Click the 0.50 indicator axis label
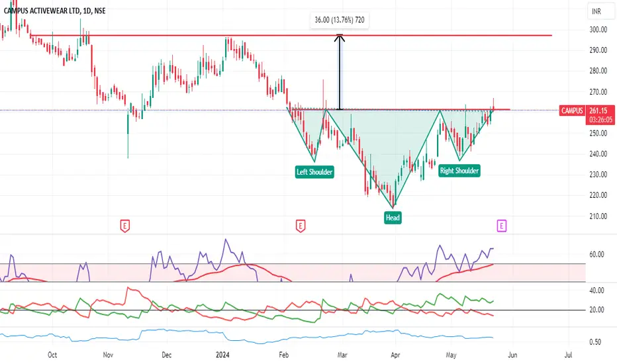 [595, 342]
